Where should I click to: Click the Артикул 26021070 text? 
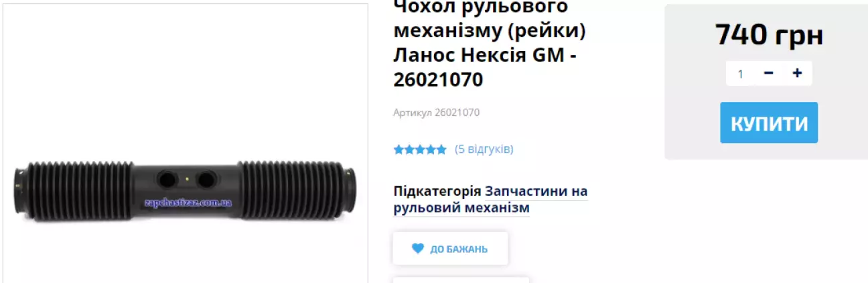[436, 113]
